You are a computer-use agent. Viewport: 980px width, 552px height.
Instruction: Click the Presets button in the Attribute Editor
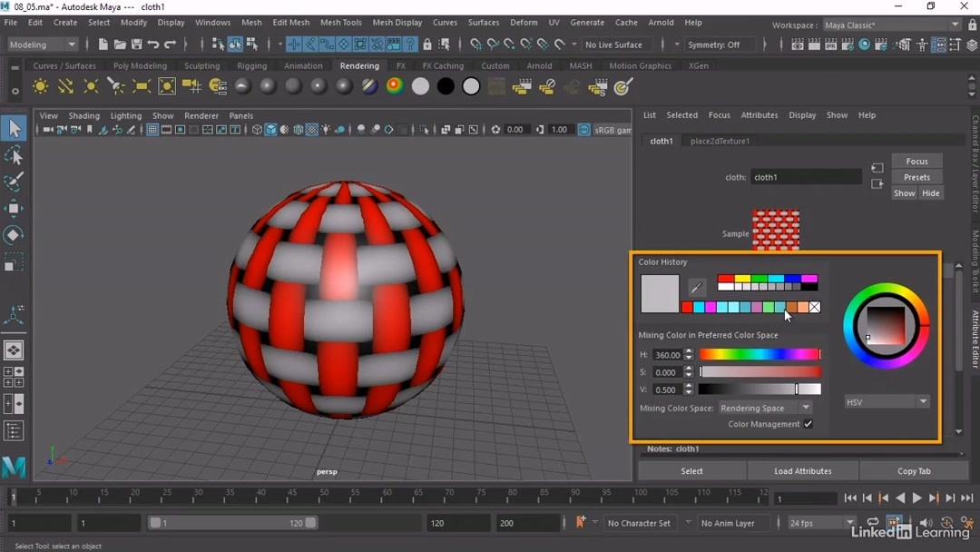[916, 176]
